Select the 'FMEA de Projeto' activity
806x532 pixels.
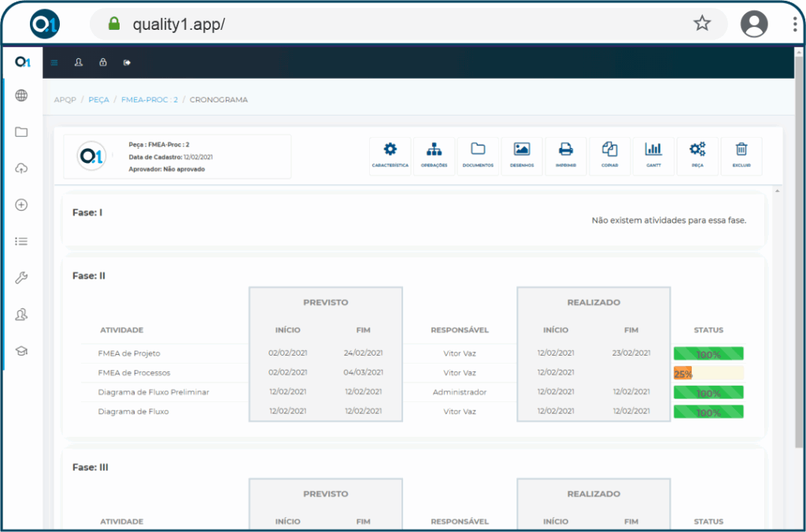point(129,353)
